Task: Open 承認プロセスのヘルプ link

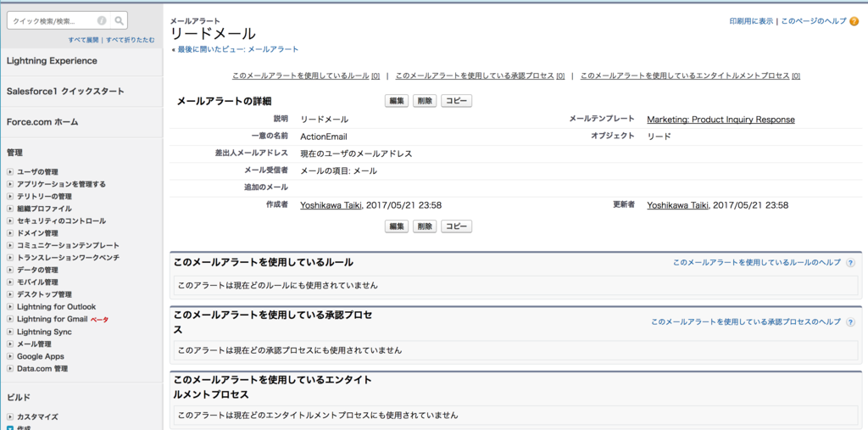Action: 746,322
